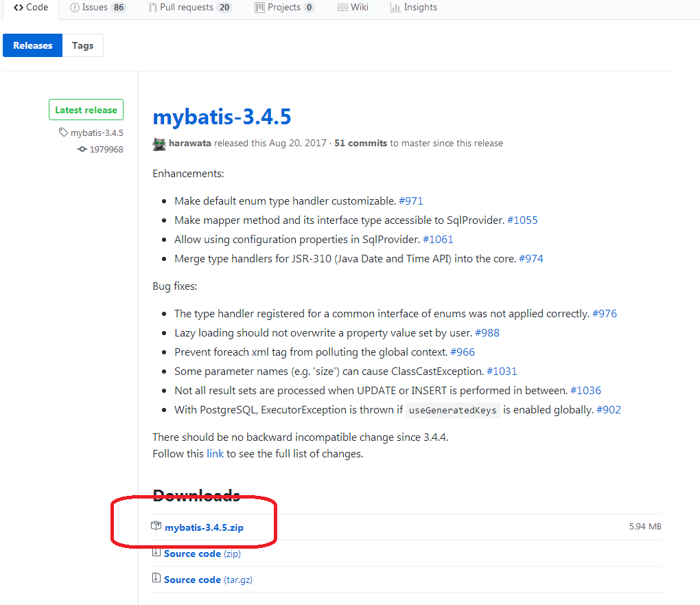The width and height of the screenshot is (700, 605).
Task: Click the Wiki book icon
Action: tap(342, 8)
